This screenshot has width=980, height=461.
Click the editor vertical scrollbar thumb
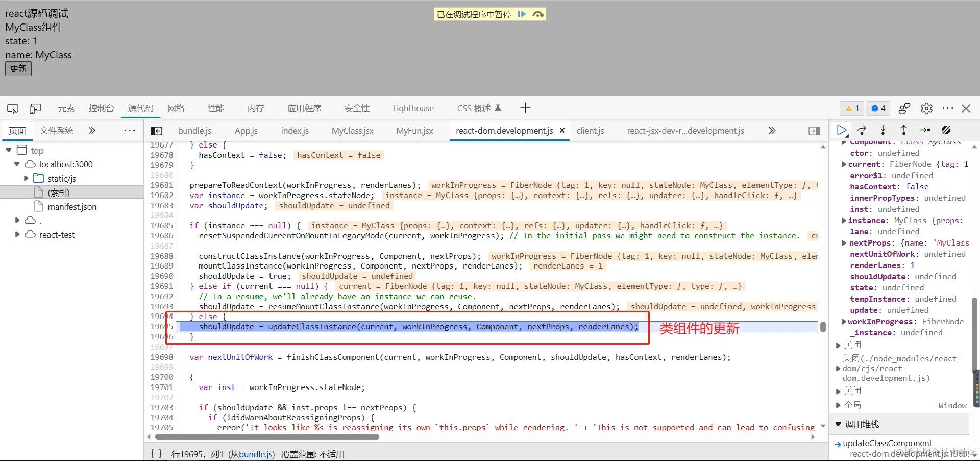[x=823, y=327]
